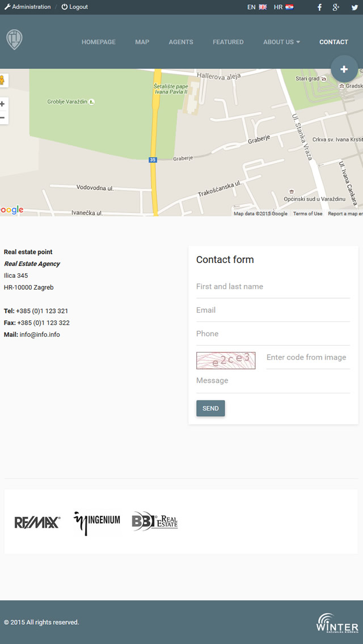The height and width of the screenshot is (644, 363).
Task: Open the Agents menu item
Action: pyautogui.click(x=181, y=42)
